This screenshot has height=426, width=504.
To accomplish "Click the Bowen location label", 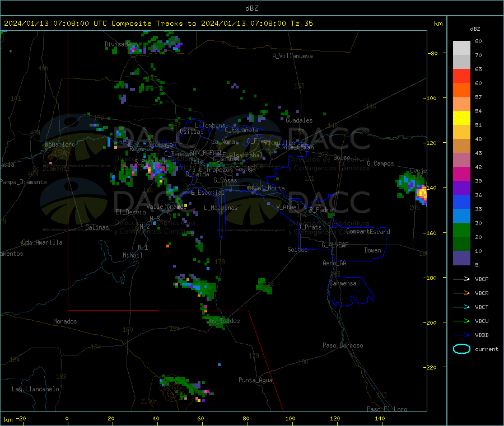I will click(x=372, y=250).
